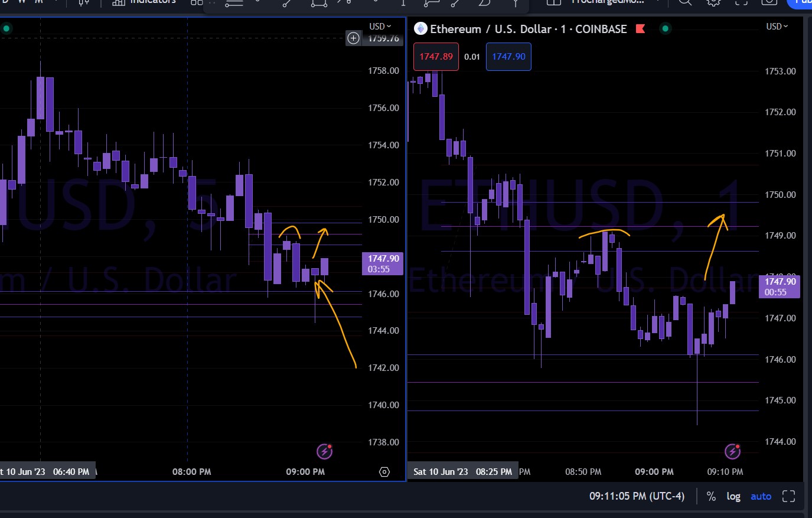The image size is (812, 518).
Task: Click the 1747.90 03:55 current price label
Action: tap(383, 263)
